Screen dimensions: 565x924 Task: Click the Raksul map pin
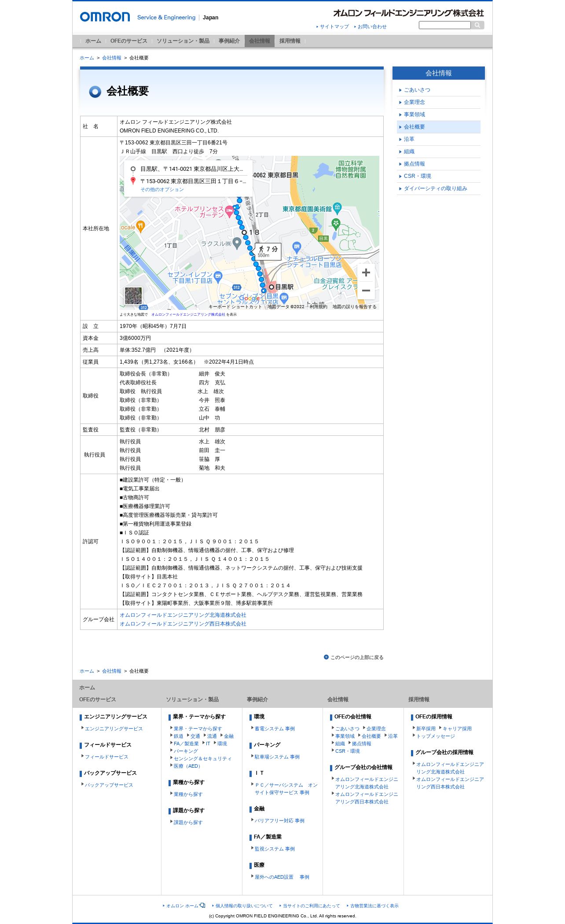[x=237, y=243]
